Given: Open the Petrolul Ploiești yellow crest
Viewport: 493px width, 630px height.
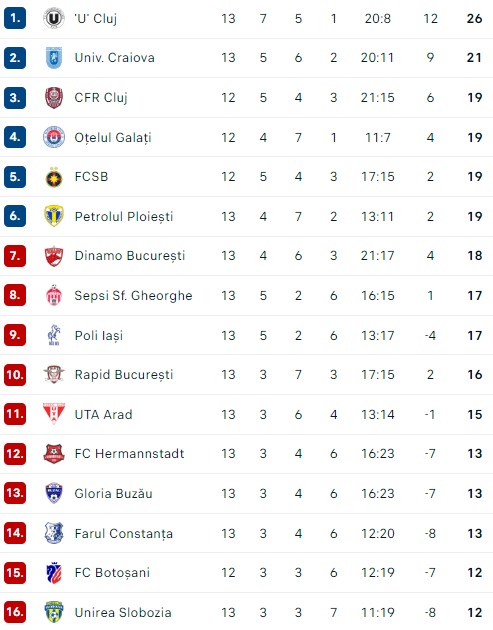Looking at the screenshot, I should pyautogui.click(x=54, y=216).
